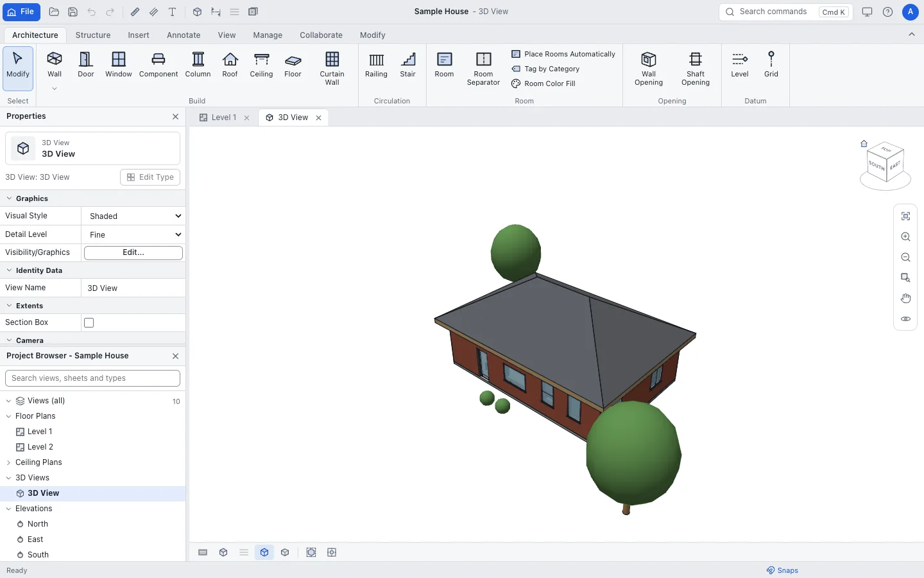Screen dimensions: 924x578
Task: Select the Door tool
Action: point(86,65)
